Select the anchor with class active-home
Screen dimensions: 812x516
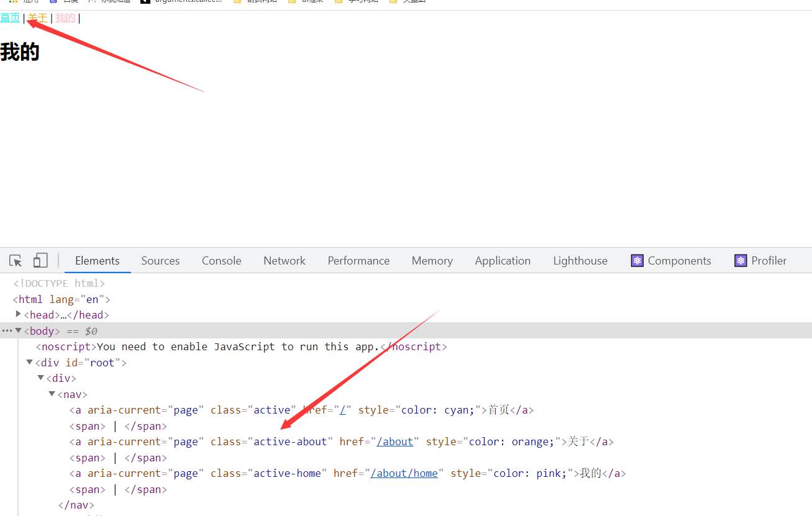pyautogui.click(x=347, y=473)
